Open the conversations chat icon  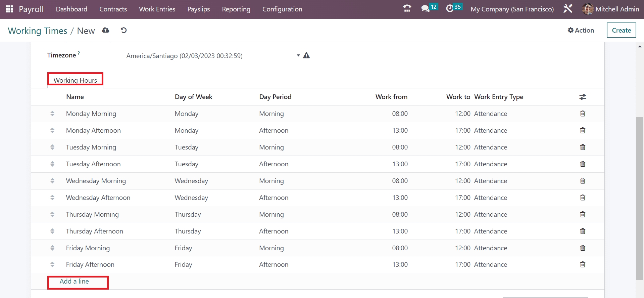(426, 9)
